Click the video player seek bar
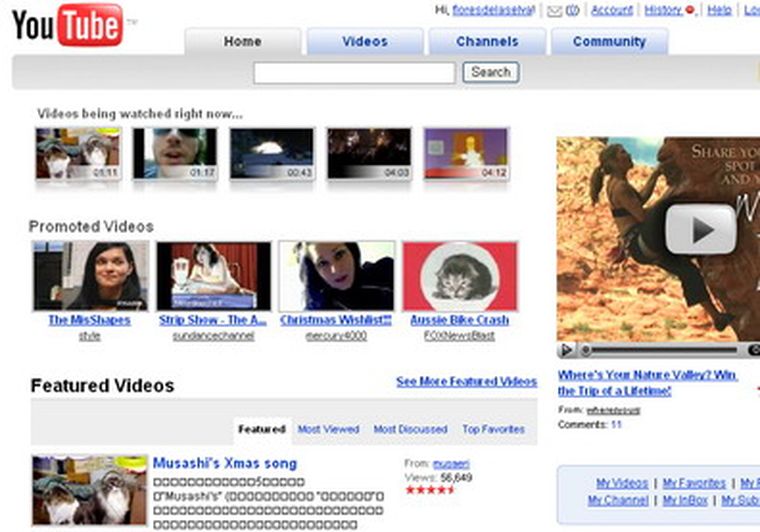This screenshot has height=532, width=760. point(661,350)
